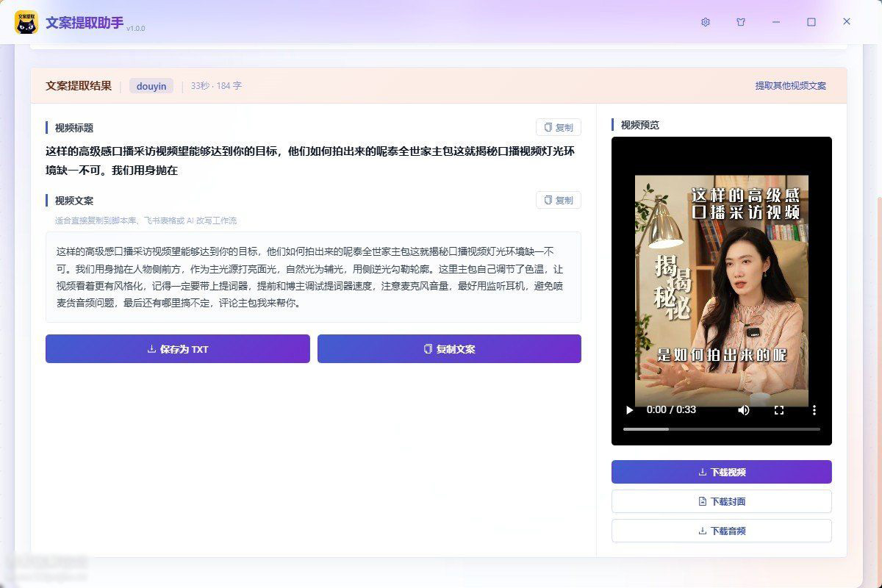Copy the 视频文案 section with 复制
Screen dimensions: 882x588
point(559,200)
